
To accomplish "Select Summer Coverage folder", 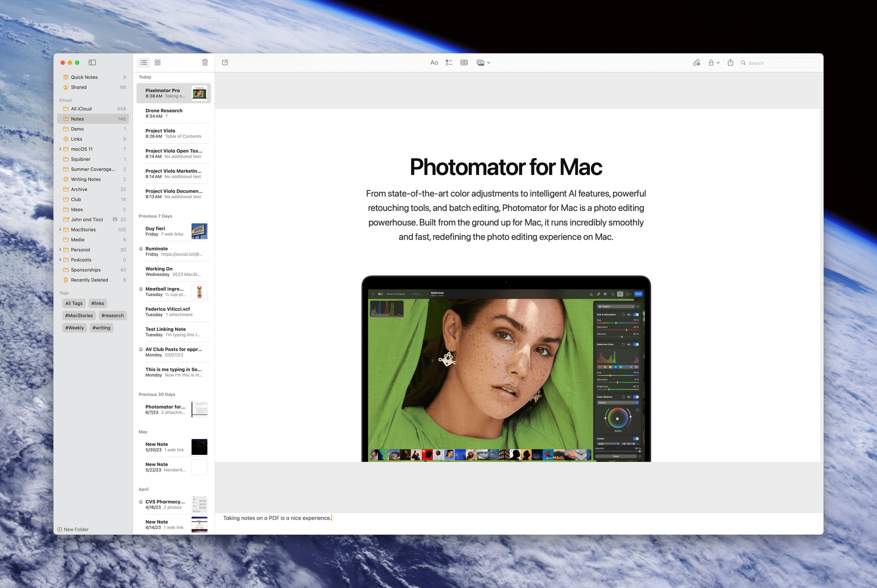I will pos(93,169).
